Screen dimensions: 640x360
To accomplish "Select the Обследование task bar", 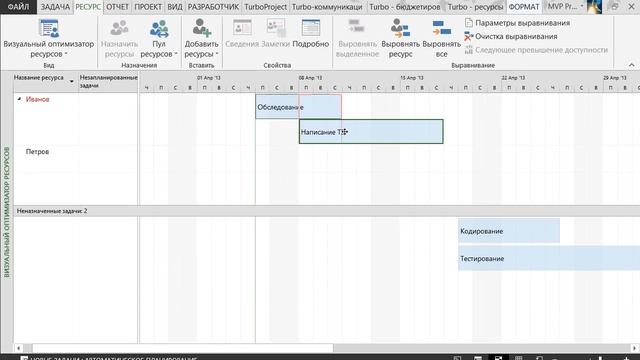I will [298, 107].
